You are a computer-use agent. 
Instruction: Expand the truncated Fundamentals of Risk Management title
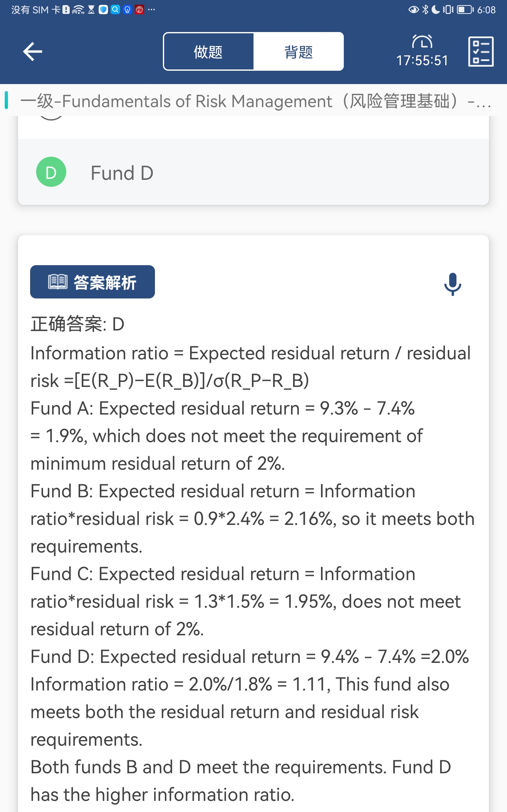pyautogui.click(x=255, y=101)
